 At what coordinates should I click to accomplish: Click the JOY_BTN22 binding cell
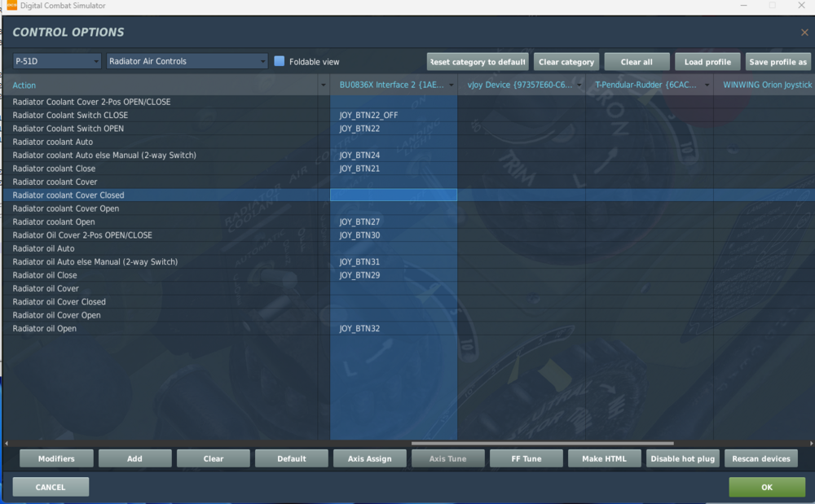(x=394, y=128)
